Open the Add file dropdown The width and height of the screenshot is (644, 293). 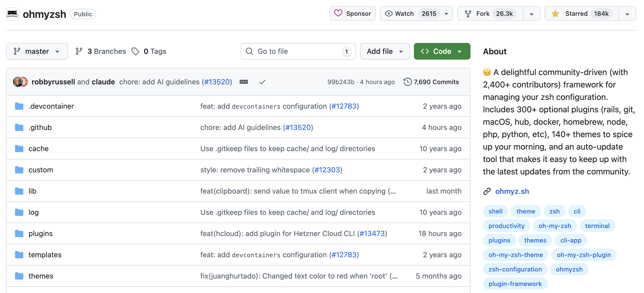(x=384, y=51)
